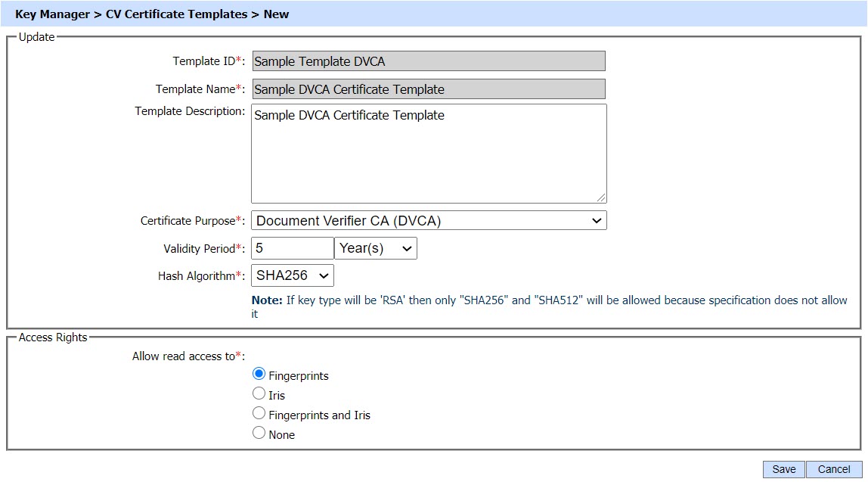Viewport: 868px width, 482px height.
Task: Set read access to None
Action: (259, 434)
